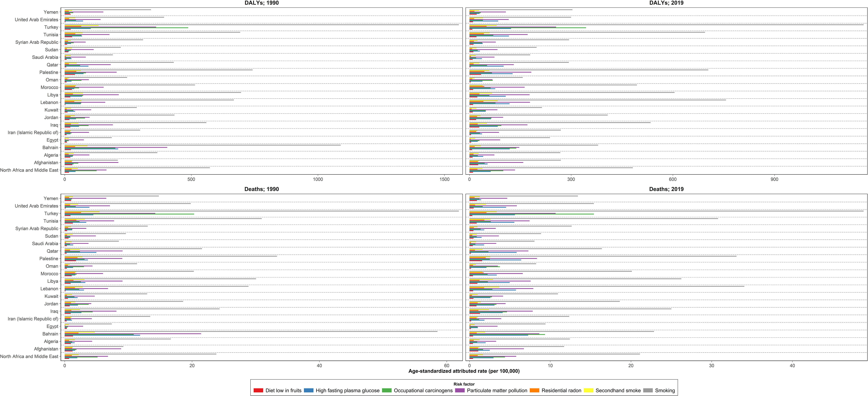Click 'Qatar' label beside the Deaths 1990 chart
Screen dimensions: 868x396
53,251
